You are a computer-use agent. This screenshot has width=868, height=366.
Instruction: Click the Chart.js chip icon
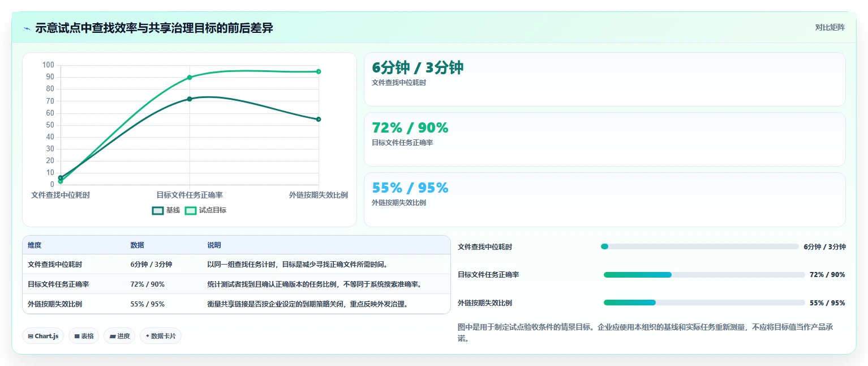point(30,336)
